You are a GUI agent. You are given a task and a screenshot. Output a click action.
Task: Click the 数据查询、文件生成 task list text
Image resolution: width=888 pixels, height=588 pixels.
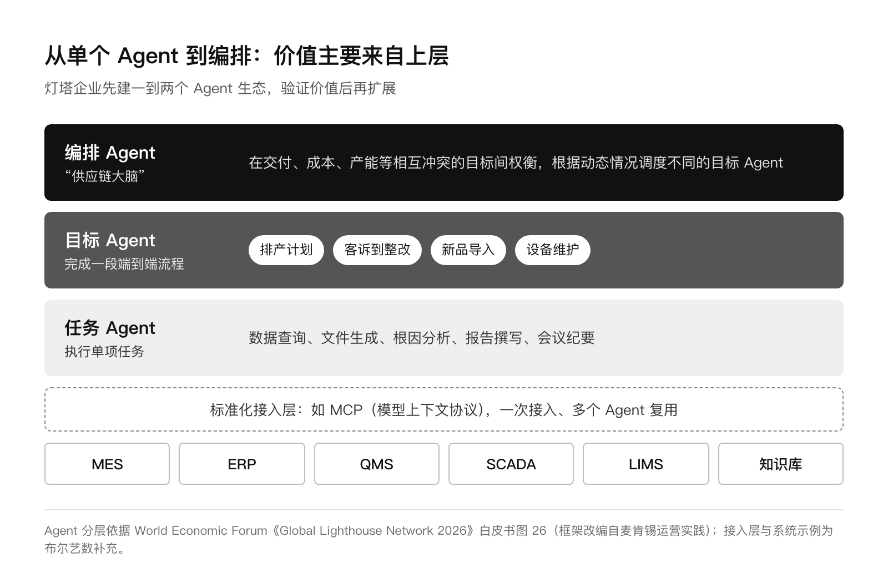coord(422,338)
